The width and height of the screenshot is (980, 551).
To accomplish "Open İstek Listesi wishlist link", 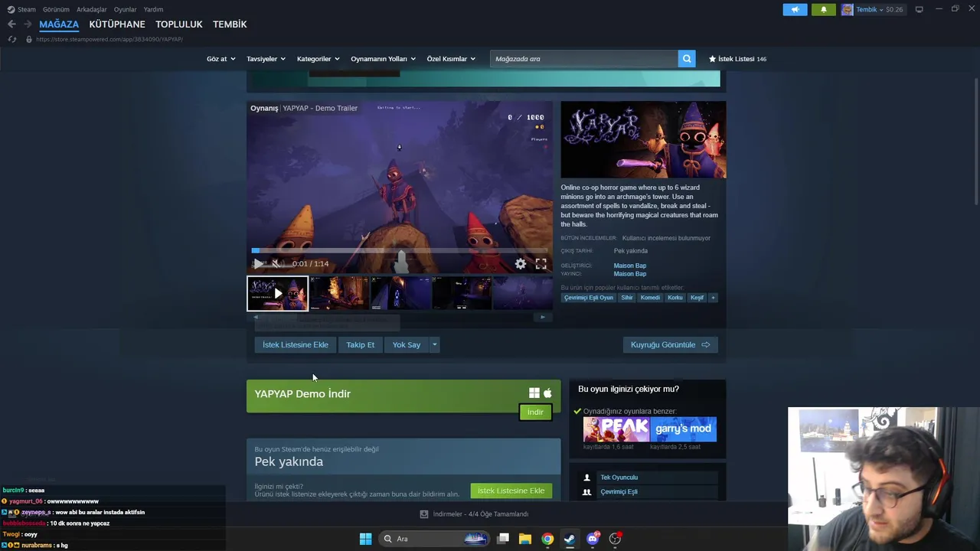I will (x=737, y=59).
